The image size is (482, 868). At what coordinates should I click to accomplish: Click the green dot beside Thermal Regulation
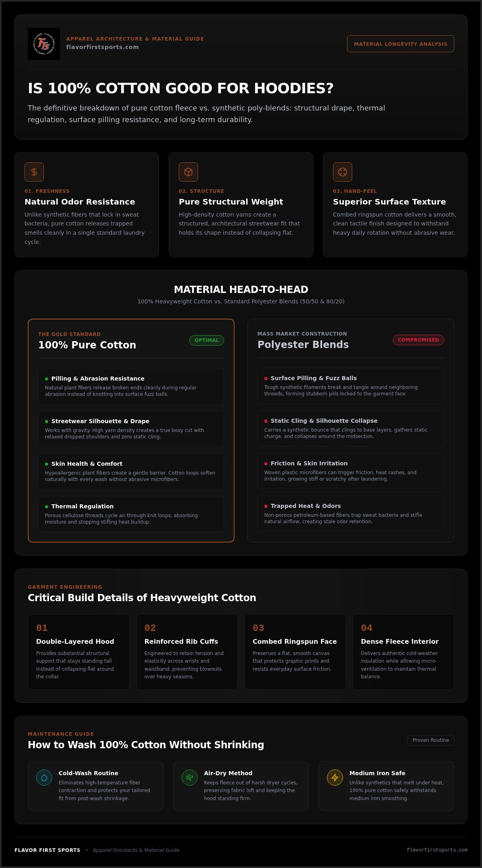click(47, 507)
